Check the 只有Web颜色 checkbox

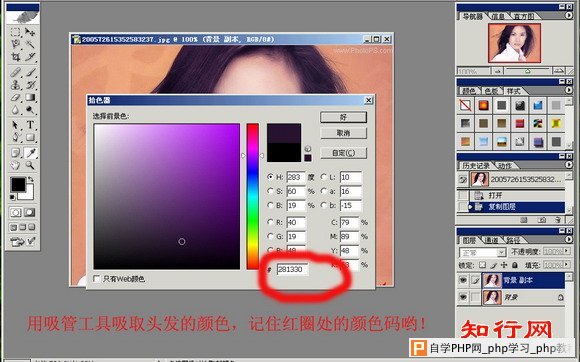point(97,278)
